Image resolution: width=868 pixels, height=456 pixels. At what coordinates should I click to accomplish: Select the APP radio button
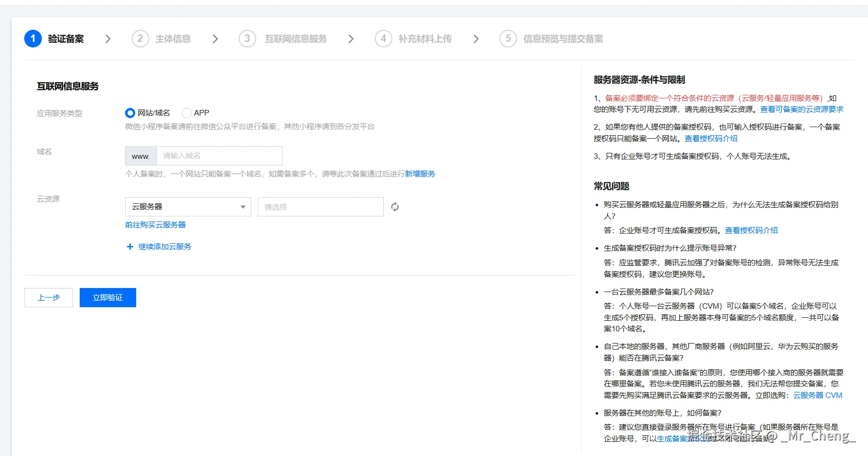click(x=187, y=113)
